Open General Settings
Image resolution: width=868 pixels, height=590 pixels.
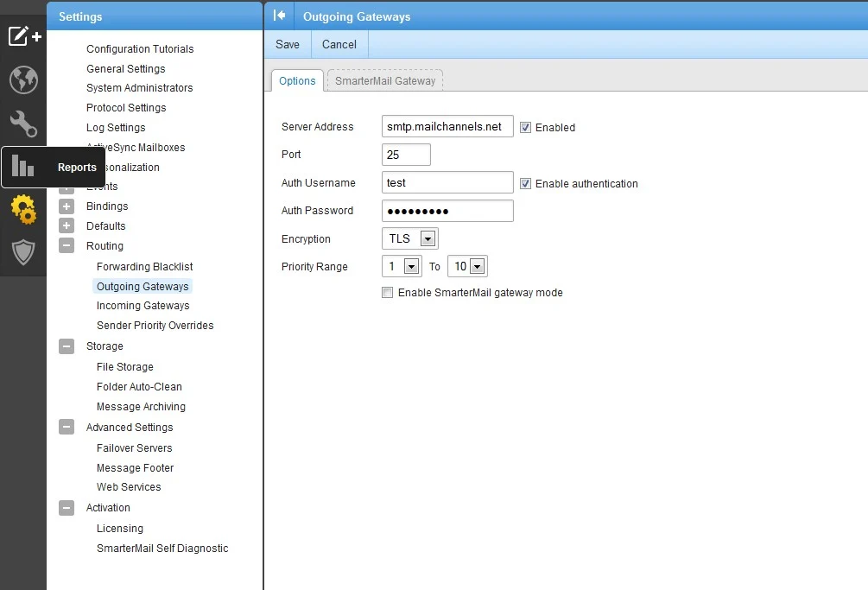coord(125,68)
